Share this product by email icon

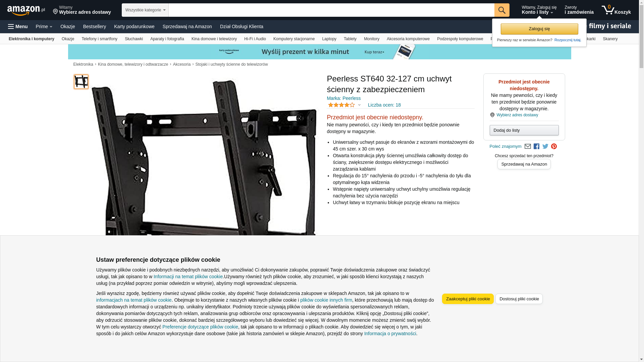[x=528, y=146]
